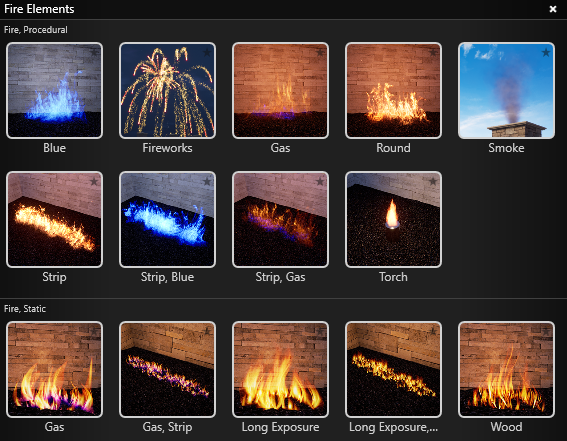
Task: Click the "Smoke" label text
Action: (506, 148)
